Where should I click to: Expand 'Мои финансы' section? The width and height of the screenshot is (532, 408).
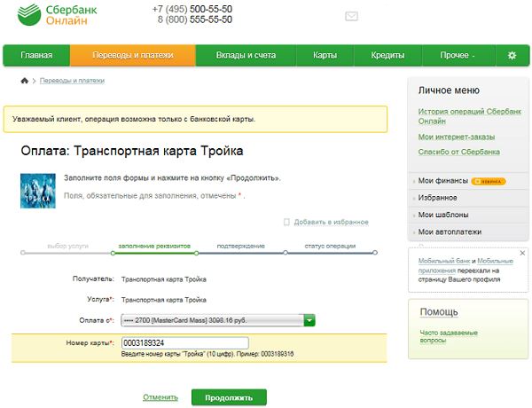(x=443, y=181)
